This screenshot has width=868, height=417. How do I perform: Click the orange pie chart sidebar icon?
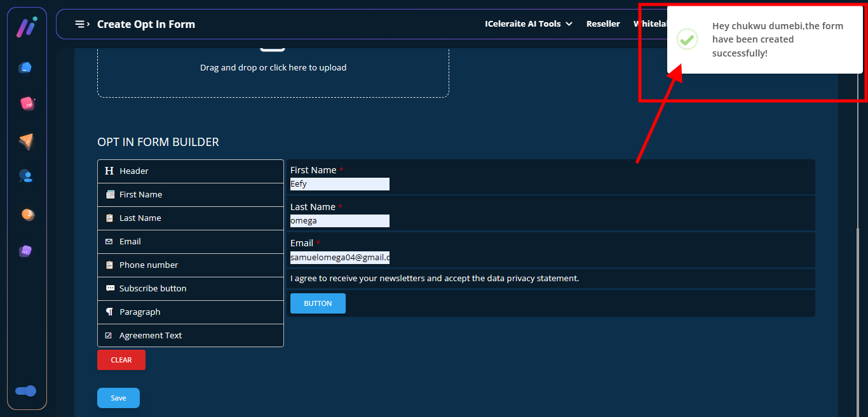pos(27,215)
